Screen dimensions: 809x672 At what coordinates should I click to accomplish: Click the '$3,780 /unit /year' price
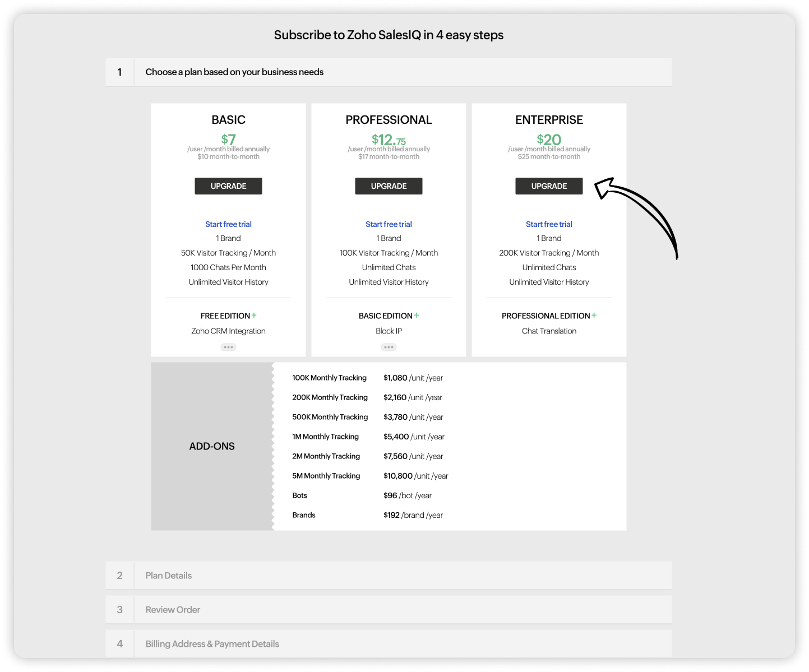click(413, 417)
